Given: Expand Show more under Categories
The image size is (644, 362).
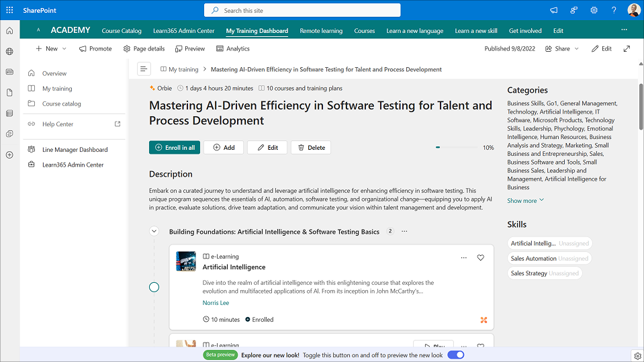Looking at the screenshot, I should click(x=525, y=200).
